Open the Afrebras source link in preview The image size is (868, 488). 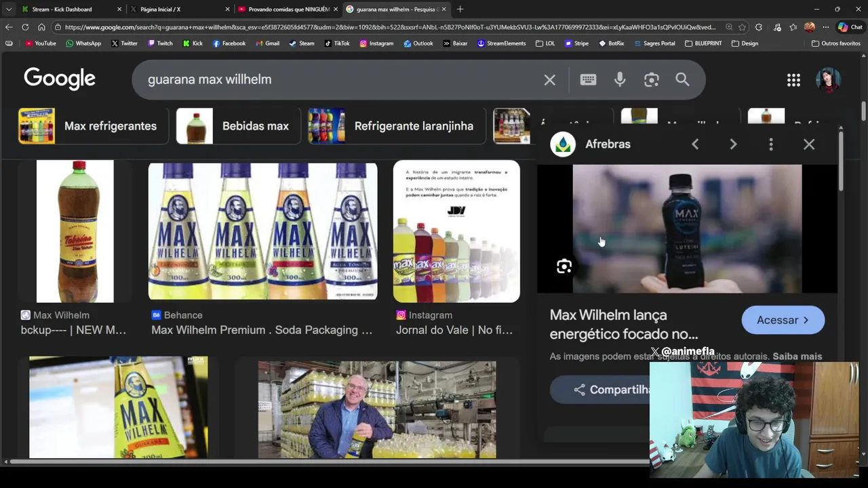[608, 144]
